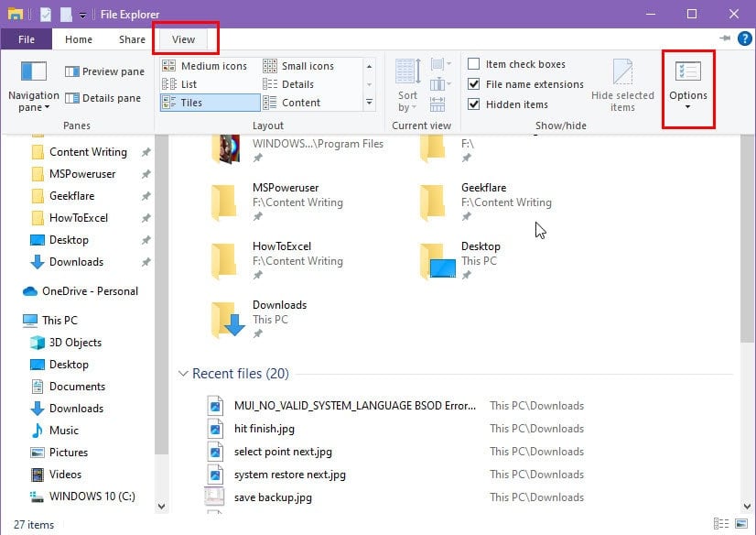Click Hide selected items button
756x535 pixels.
tap(622, 85)
